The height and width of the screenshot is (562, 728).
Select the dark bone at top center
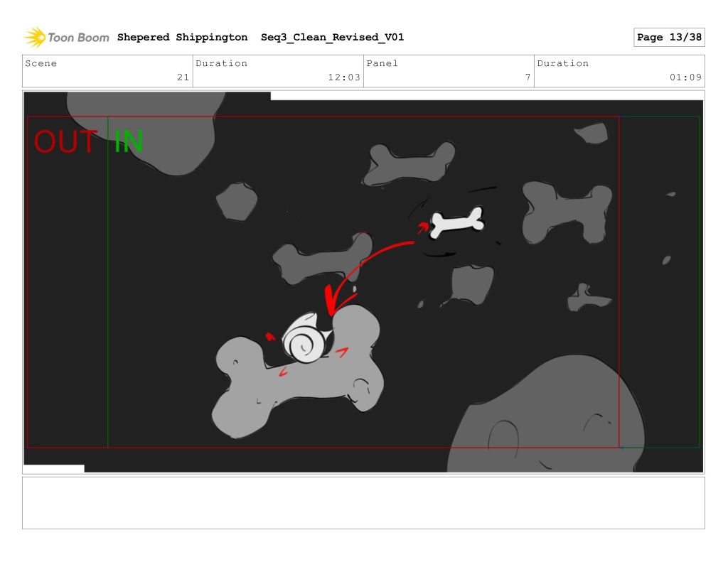(x=409, y=163)
